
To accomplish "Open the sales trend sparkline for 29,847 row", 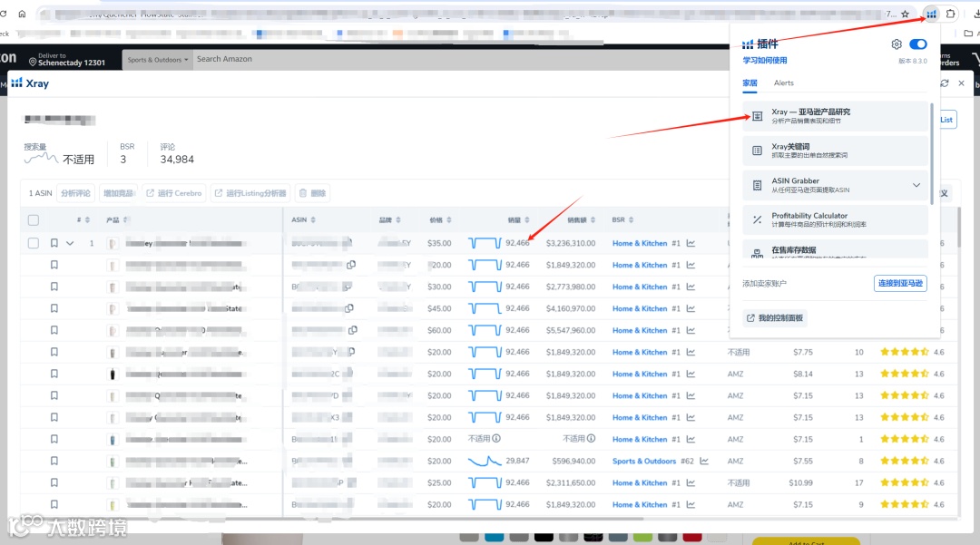I will click(x=485, y=461).
